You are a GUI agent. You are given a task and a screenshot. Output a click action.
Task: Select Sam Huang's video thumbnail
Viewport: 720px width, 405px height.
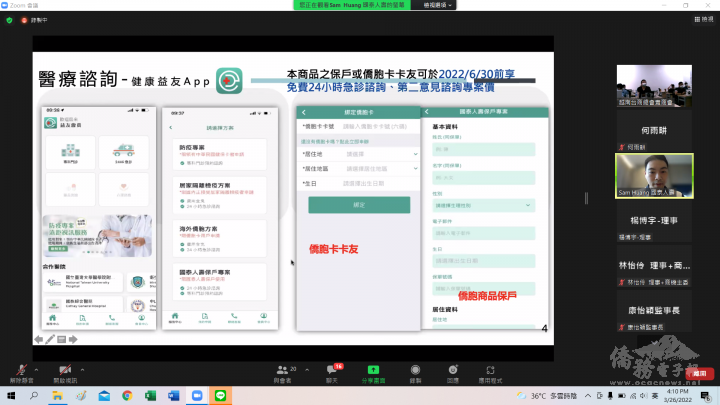click(654, 176)
